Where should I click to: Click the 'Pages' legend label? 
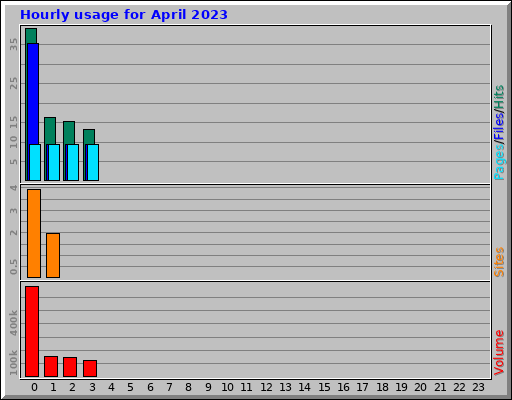pos(499,162)
